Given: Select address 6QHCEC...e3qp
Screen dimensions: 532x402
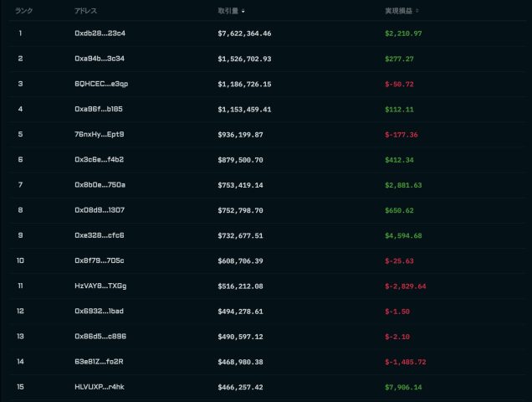Looking at the screenshot, I should point(100,84).
